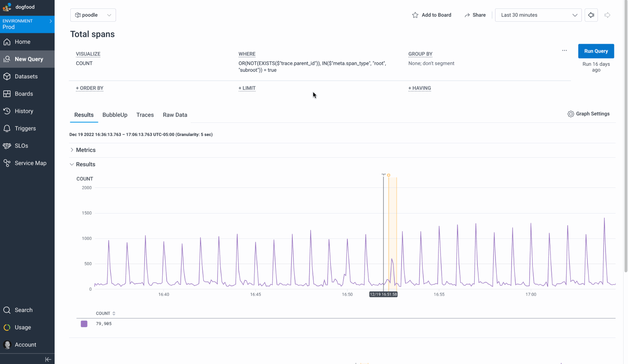Open the poodle dataset dropdown
Image resolution: width=628 pixels, height=364 pixels.
coord(93,15)
